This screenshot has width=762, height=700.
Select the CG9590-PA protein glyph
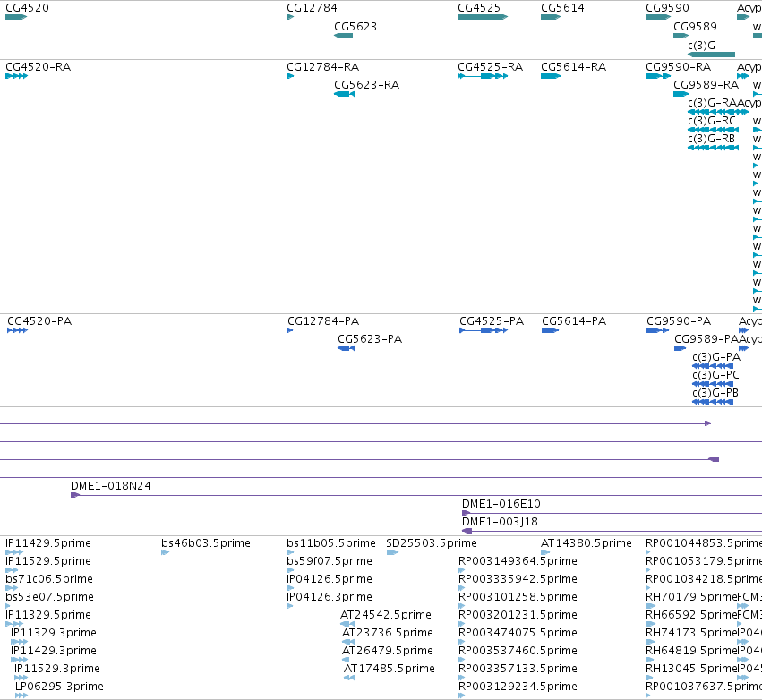pos(657,331)
